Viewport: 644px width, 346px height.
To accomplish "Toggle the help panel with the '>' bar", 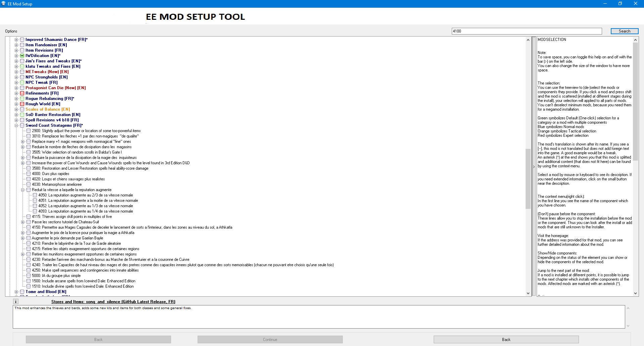I will [x=534, y=167].
